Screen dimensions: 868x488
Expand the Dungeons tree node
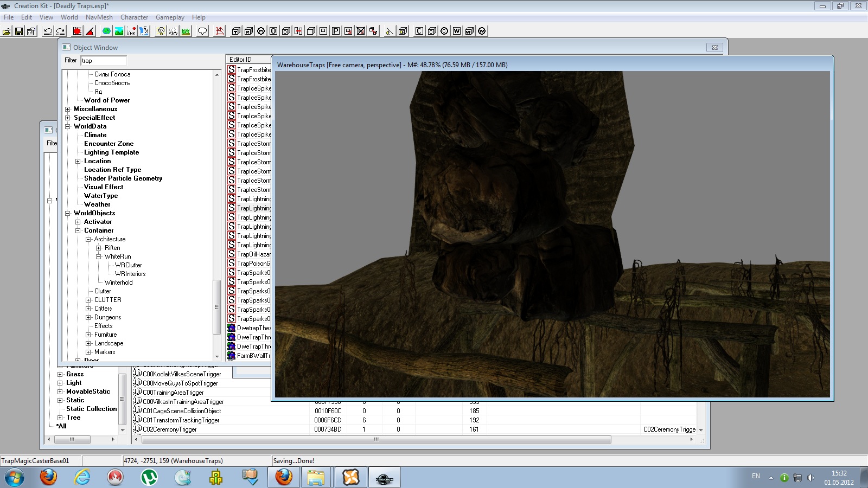point(88,317)
